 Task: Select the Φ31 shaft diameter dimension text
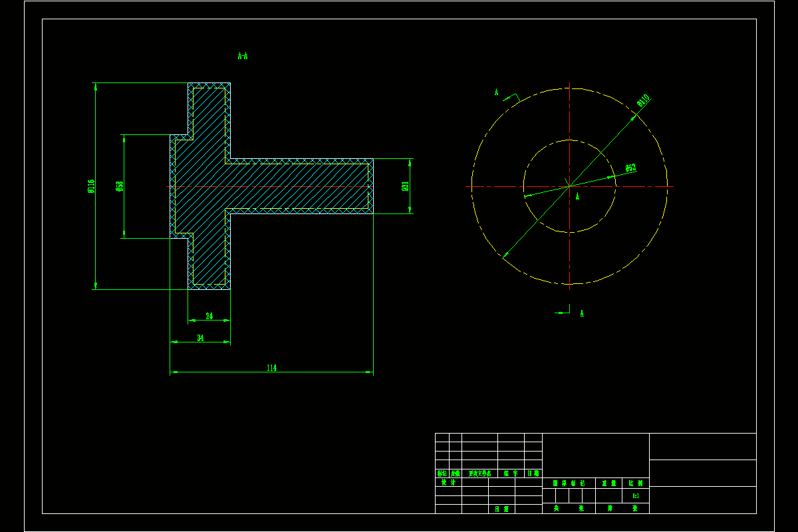pyautogui.click(x=405, y=186)
